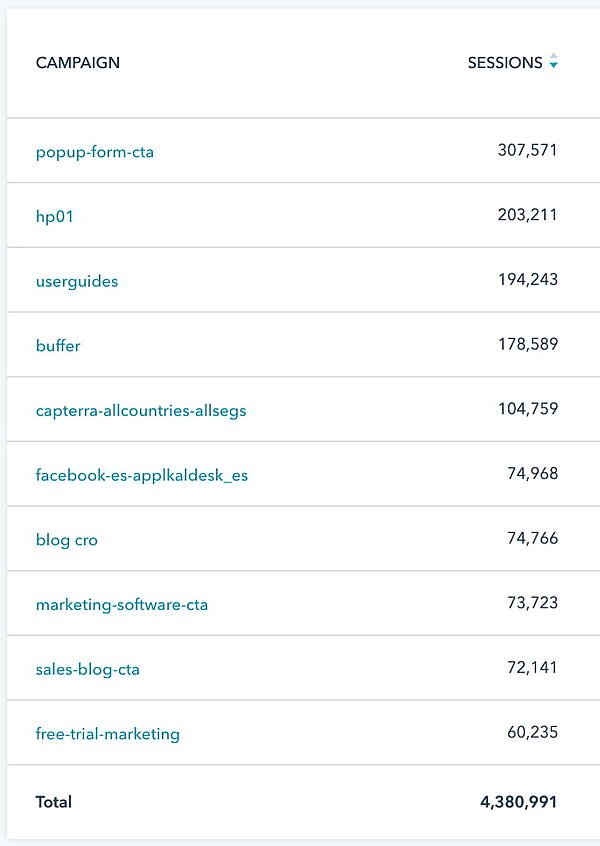The image size is (600, 846).
Task: Sort the table by the CAMPAIGN column
Action: click(x=76, y=62)
